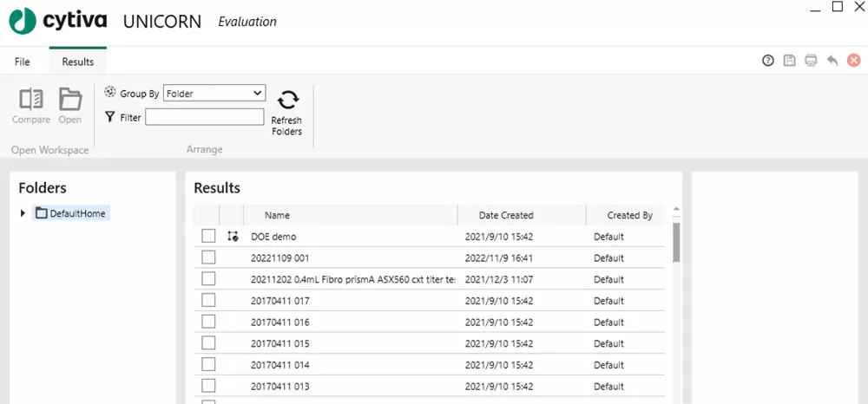This screenshot has width=868, height=404.
Task: Open the help question mark icon
Action: [x=767, y=61]
